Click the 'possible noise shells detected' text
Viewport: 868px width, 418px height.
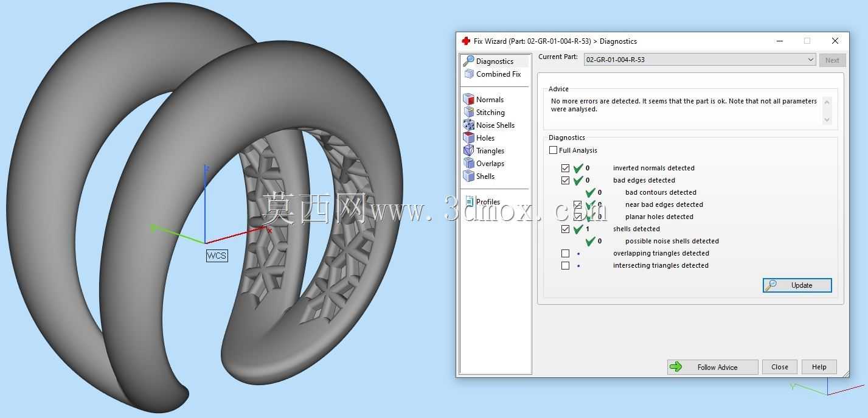672,241
